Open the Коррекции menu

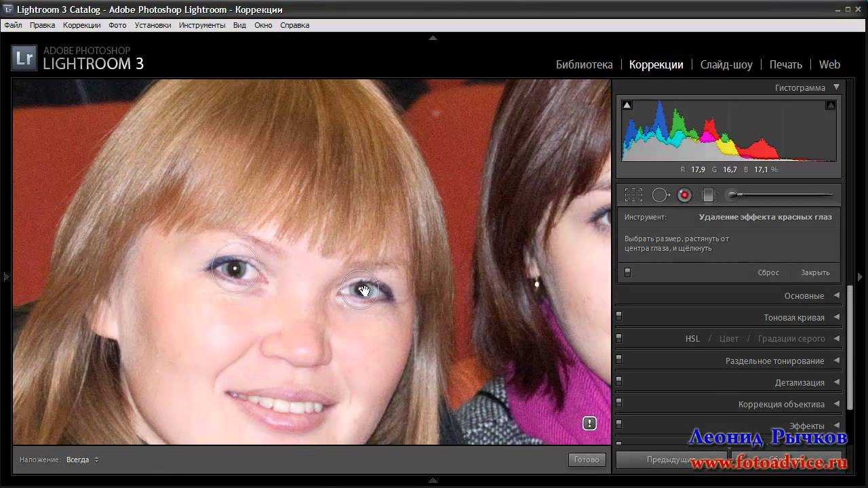[81, 25]
